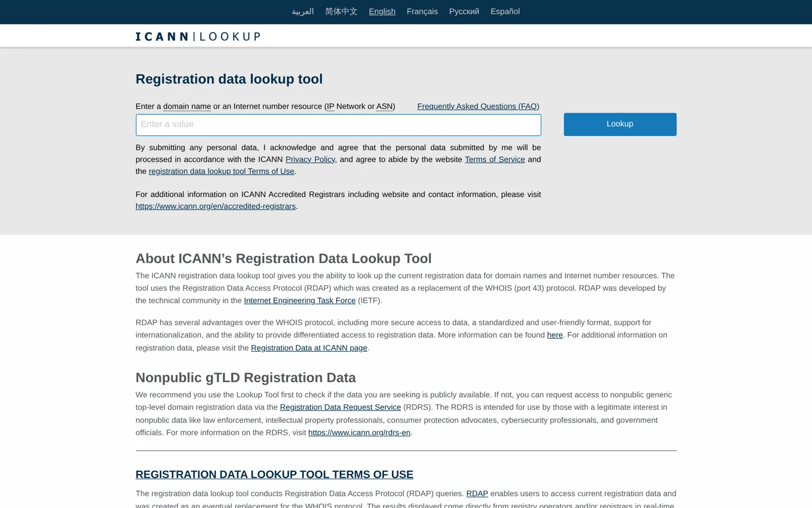Click the 'ASN' abbreviation in the field label
Image resolution: width=812 pixels, height=508 pixels.
point(385,106)
